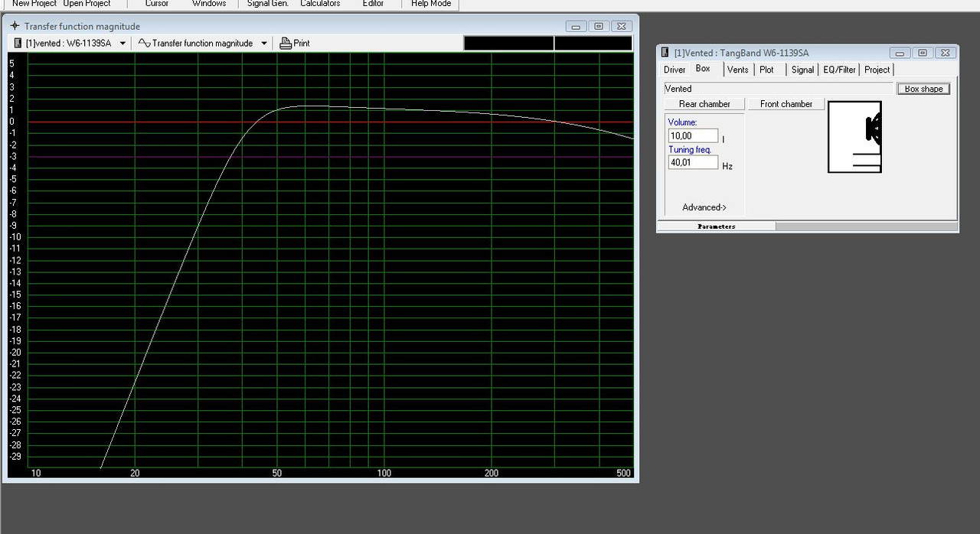Minimize the Vented TangBand W6-1139SA window
The image size is (980, 534).
coord(900,53)
